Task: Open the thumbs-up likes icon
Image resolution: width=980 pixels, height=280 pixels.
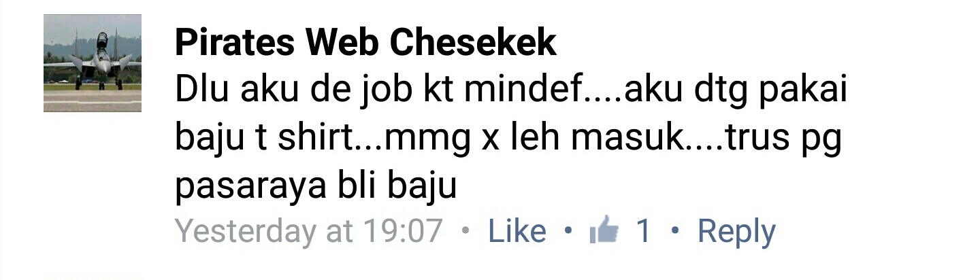Action: [x=604, y=230]
